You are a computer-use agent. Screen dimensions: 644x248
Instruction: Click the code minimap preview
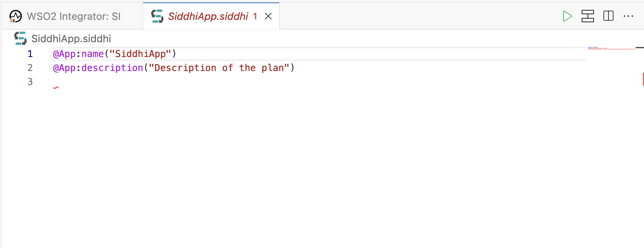611,48
